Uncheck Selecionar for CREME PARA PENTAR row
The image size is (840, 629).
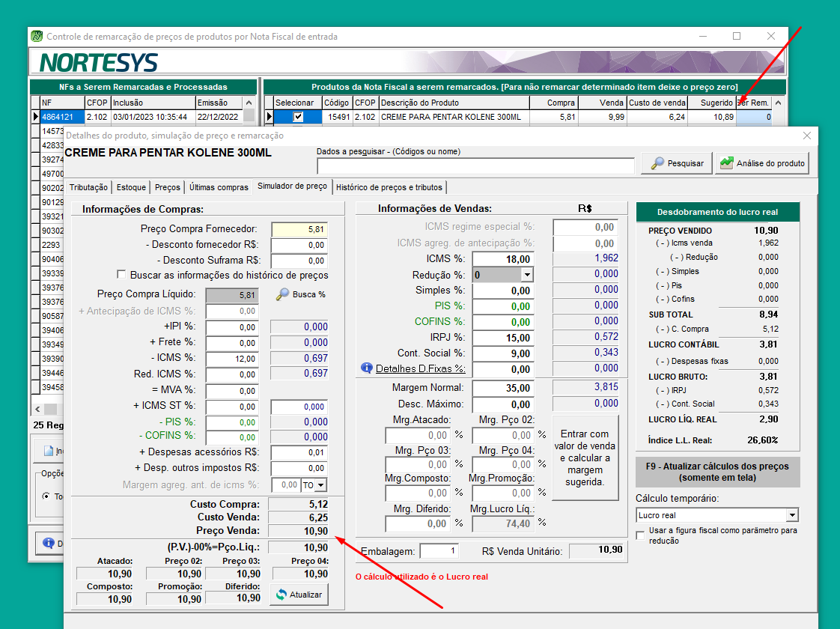pyautogui.click(x=298, y=117)
